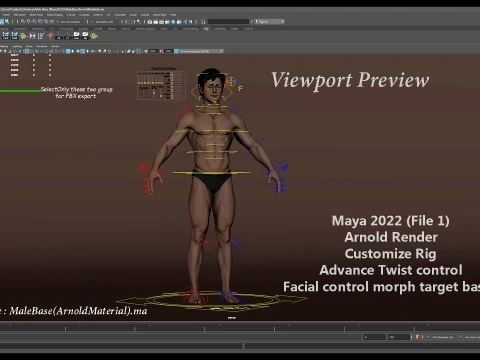Open the Symmetry dropdown in the status line

point(104,22)
